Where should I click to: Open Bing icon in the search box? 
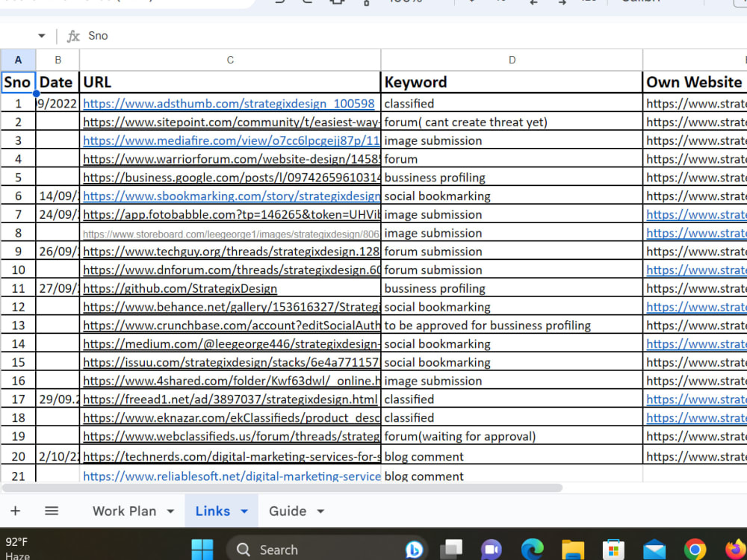point(414,550)
